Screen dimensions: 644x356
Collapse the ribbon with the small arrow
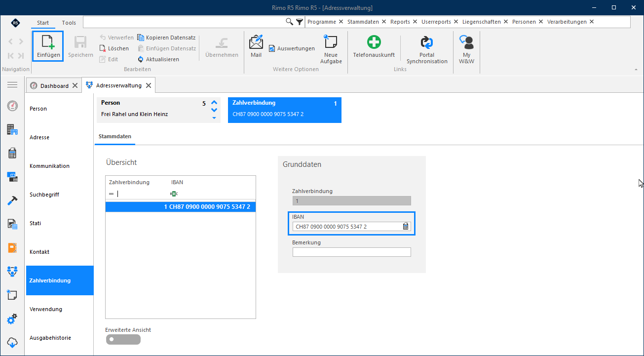pos(636,70)
